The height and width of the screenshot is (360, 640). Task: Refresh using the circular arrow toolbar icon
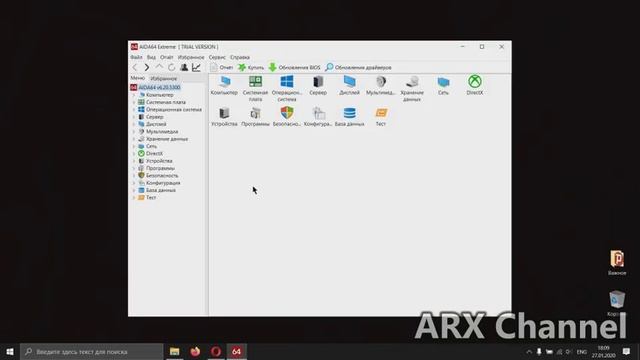[171, 67]
